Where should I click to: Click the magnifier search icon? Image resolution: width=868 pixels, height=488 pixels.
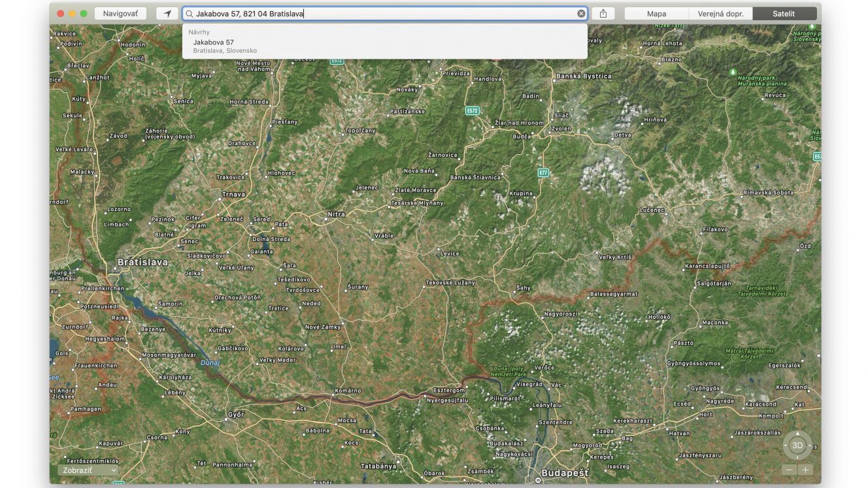click(190, 13)
